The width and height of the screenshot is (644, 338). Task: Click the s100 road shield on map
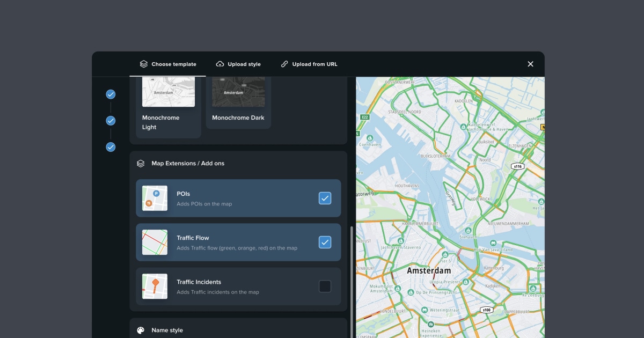pos(486,310)
